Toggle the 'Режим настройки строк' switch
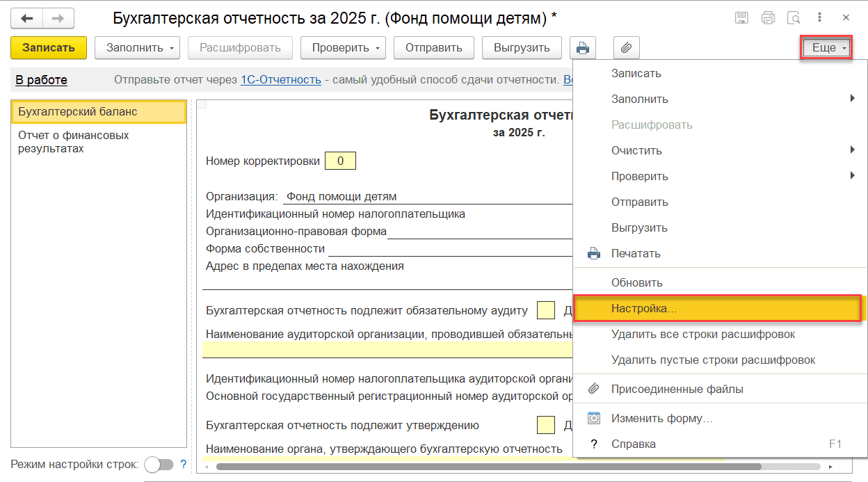 point(158,465)
